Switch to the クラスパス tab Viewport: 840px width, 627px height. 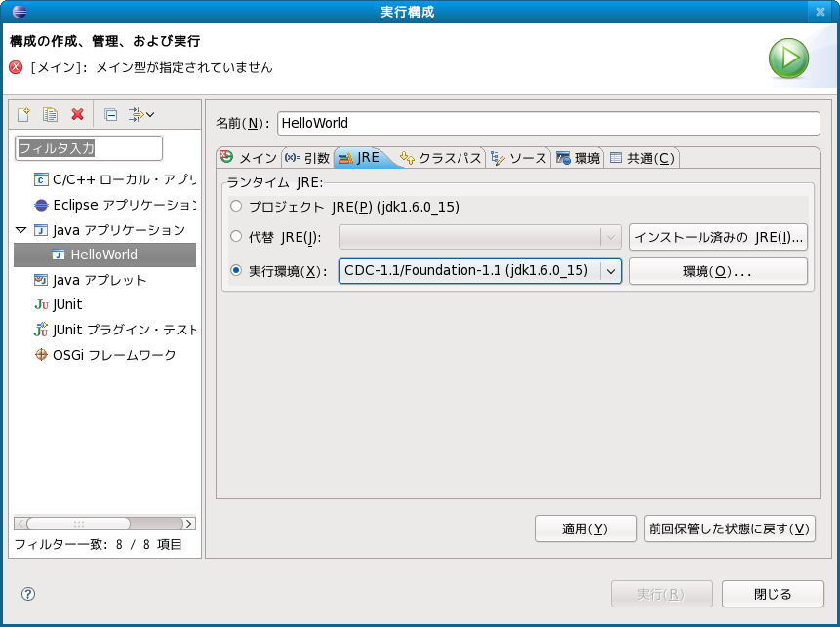click(x=441, y=158)
